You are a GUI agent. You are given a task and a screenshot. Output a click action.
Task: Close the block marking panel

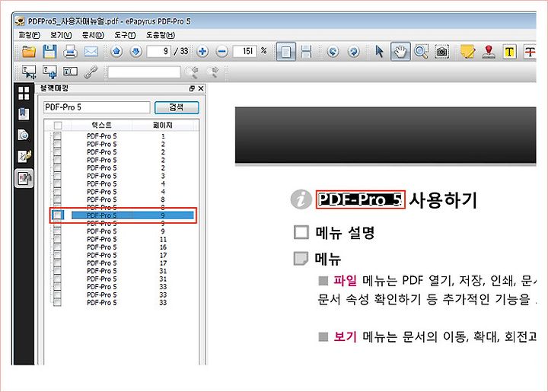pyautogui.click(x=201, y=88)
